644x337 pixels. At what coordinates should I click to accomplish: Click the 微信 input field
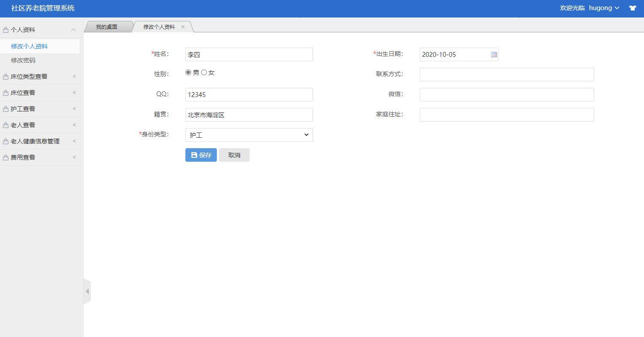point(507,94)
